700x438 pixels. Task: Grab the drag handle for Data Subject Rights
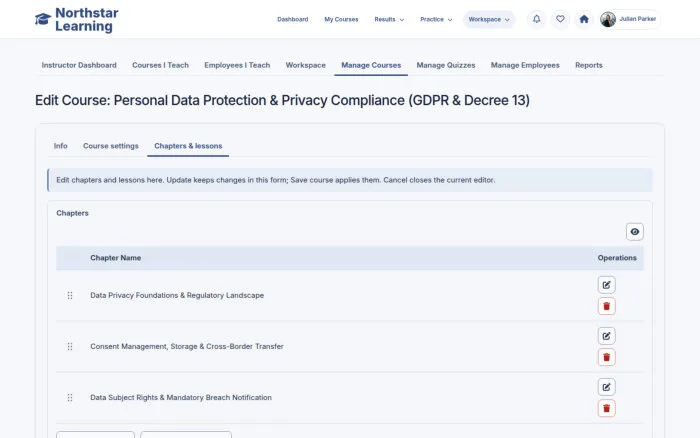click(x=70, y=397)
